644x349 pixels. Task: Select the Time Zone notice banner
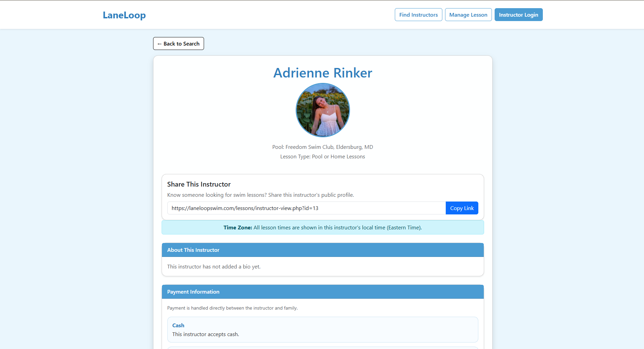pyautogui.click(x=323, y=227)
